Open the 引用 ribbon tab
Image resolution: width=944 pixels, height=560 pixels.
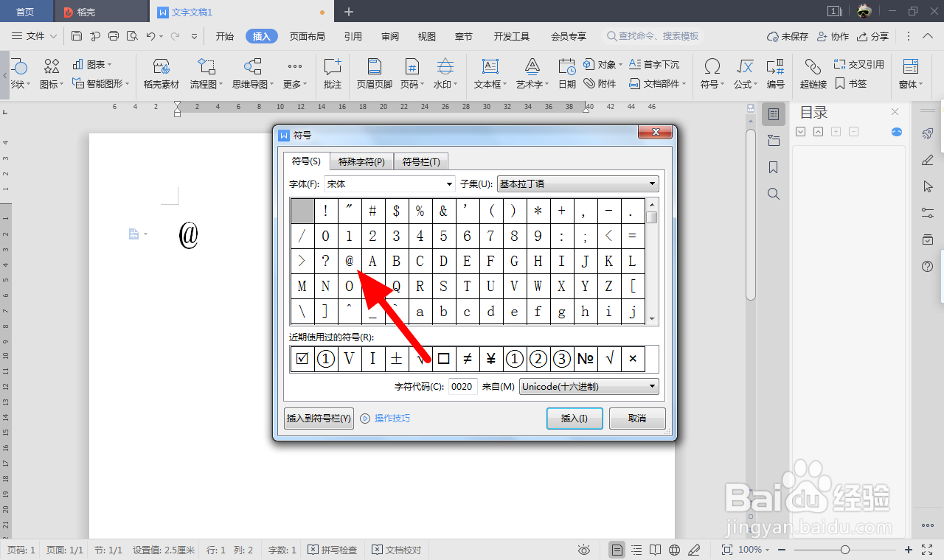coord(353,36)
